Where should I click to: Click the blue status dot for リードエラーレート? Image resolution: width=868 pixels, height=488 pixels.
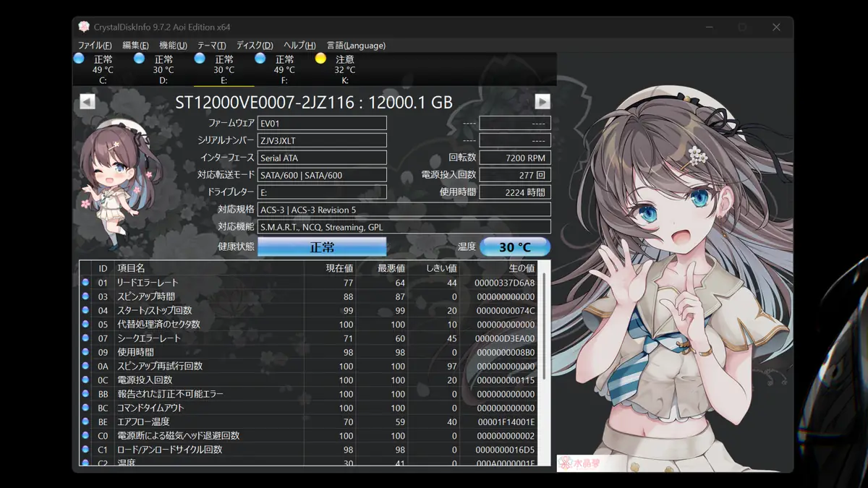(85, 283)
